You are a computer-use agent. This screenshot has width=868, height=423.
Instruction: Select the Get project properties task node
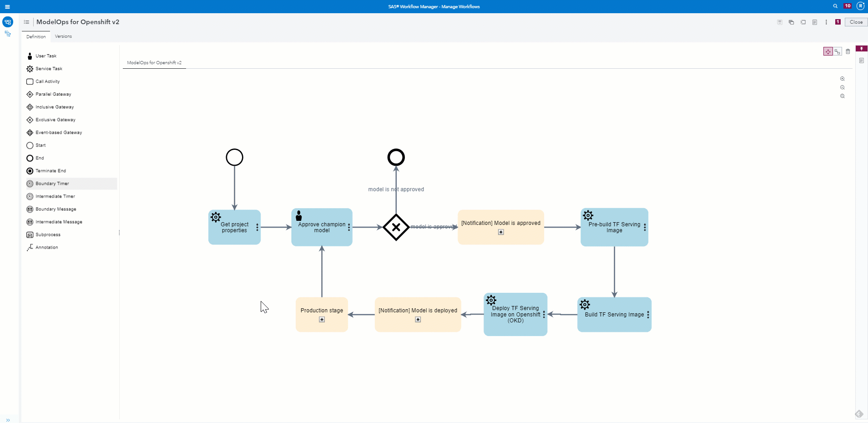coord(234,227)
